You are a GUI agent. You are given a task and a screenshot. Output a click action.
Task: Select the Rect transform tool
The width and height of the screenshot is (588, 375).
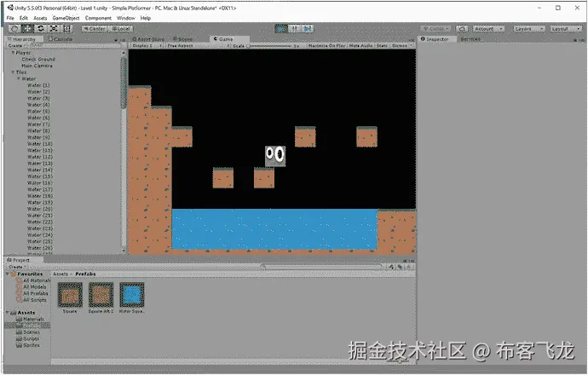point(66,28)
